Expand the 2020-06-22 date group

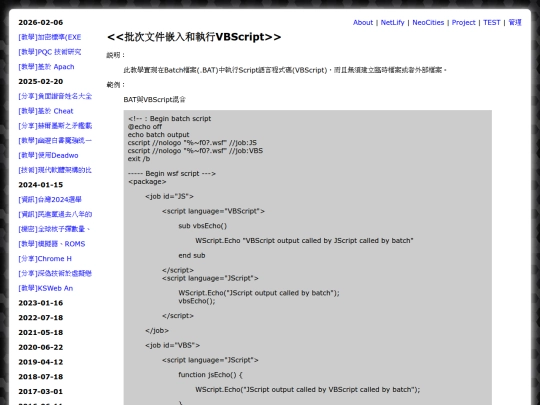click(41, 347)
